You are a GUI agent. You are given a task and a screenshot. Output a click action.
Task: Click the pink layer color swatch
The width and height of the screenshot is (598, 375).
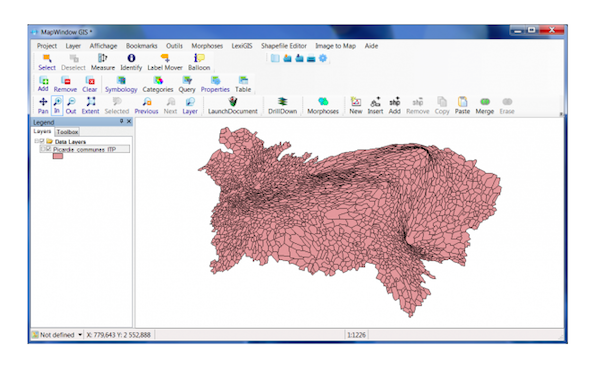point(58,156)
